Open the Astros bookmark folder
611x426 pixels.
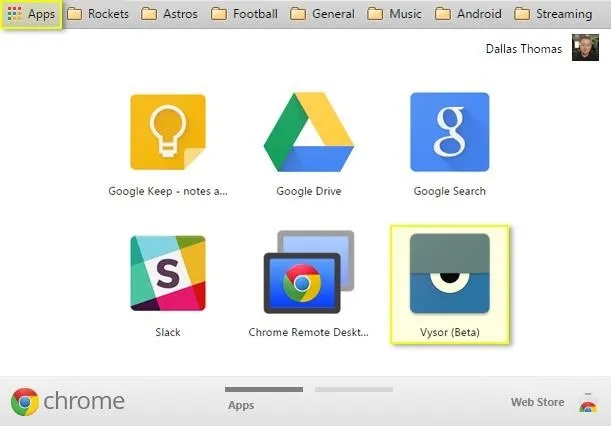point(170,14)
